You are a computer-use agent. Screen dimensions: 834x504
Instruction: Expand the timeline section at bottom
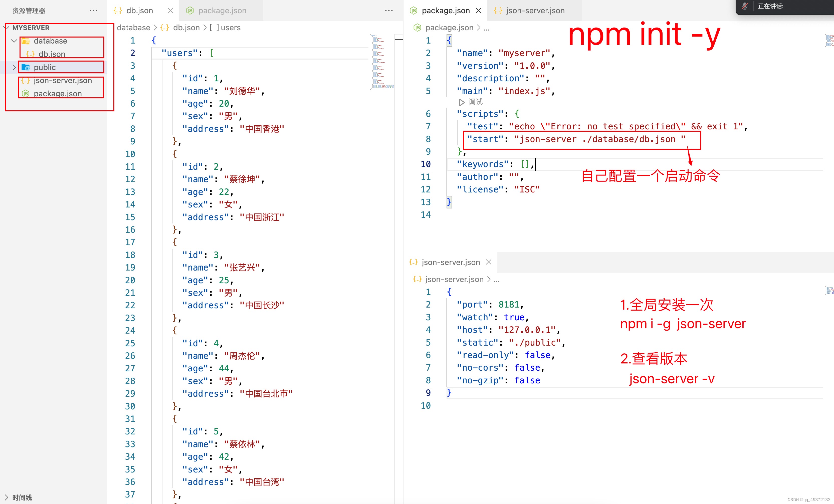pos(22,497)
